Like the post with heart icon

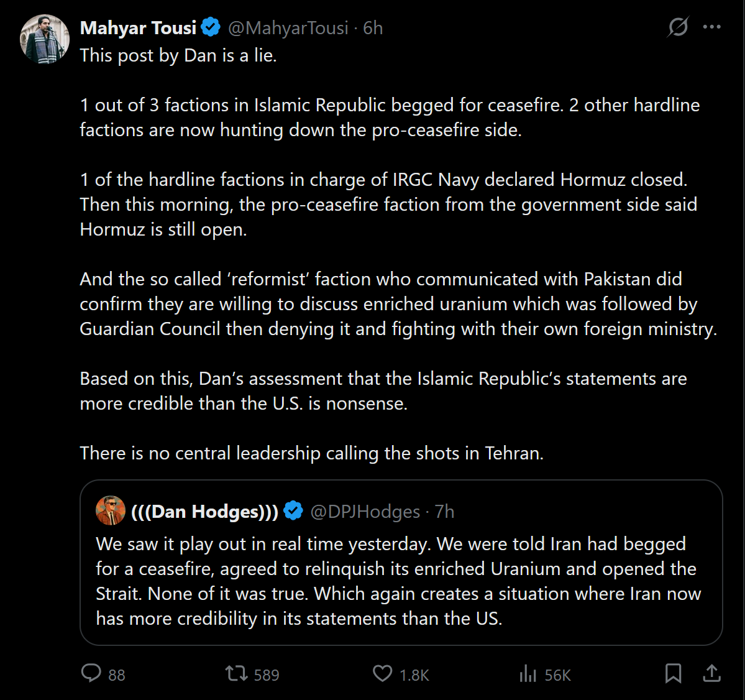coord(382,673)
